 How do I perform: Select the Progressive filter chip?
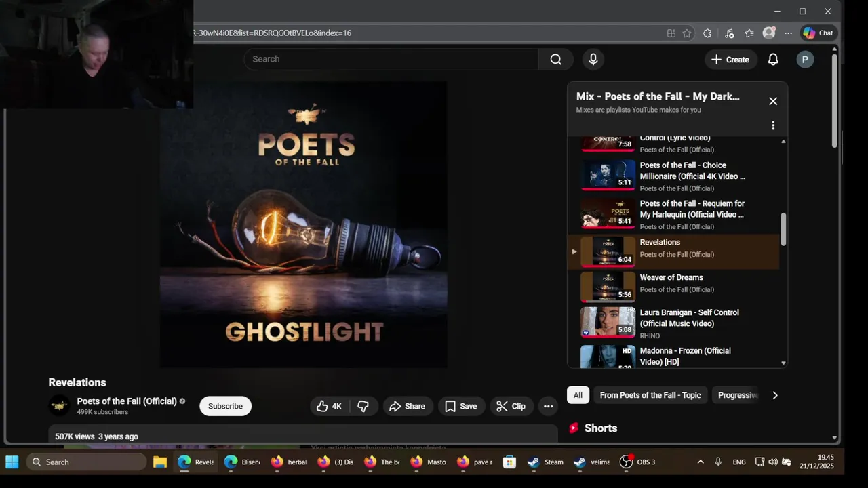(737, 395)
